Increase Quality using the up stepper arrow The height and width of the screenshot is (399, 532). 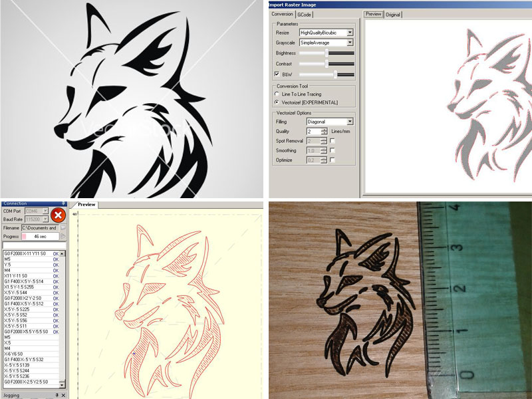pos(324,130)
